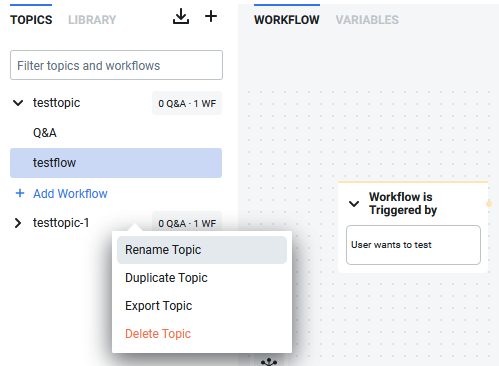Image resolution: width=499 pixels, height=366 pixels.
Task: Click the plus icon to add topic
Action: [211, 16]
